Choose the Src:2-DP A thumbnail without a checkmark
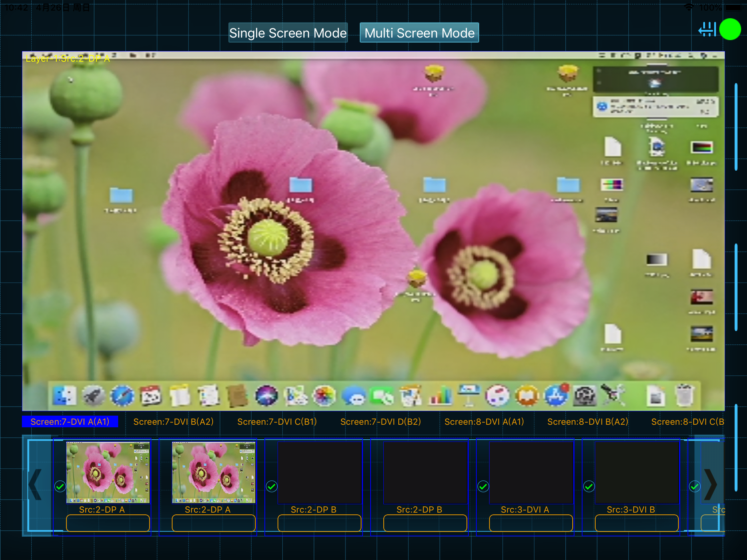Image resolution: width=747 pixels, height=560 pixels. coord(214,472)
